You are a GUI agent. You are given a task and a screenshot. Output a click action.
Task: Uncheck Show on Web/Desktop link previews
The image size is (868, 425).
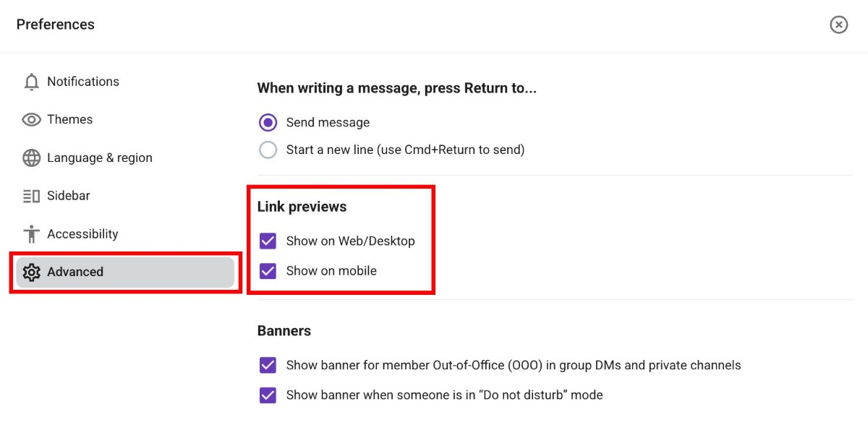point(268,241)
